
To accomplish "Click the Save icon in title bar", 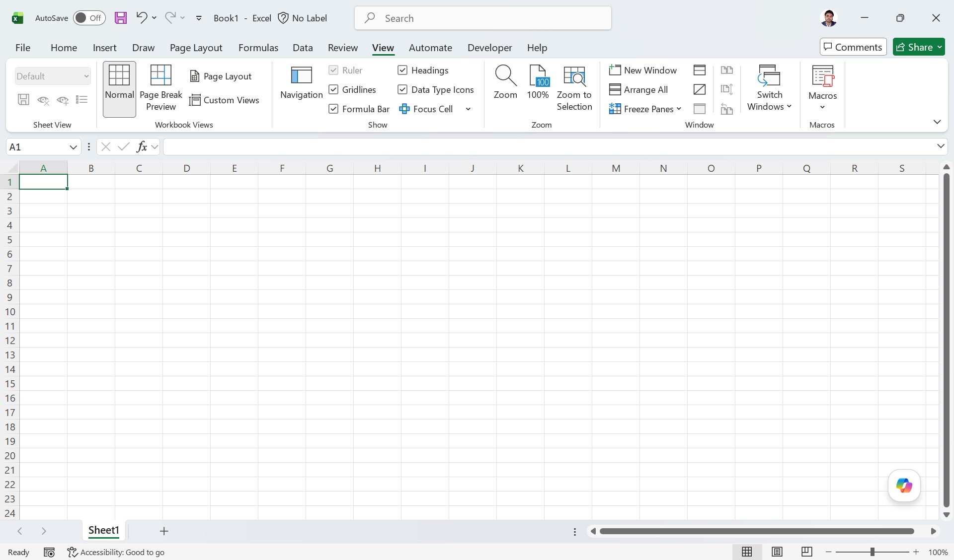I will 121,18.
